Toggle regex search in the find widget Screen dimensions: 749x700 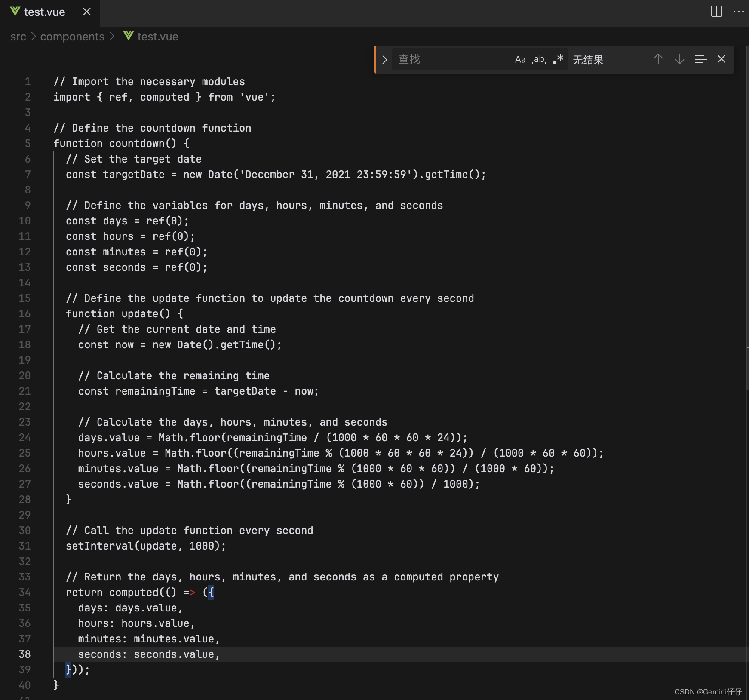tap(558, 59)
